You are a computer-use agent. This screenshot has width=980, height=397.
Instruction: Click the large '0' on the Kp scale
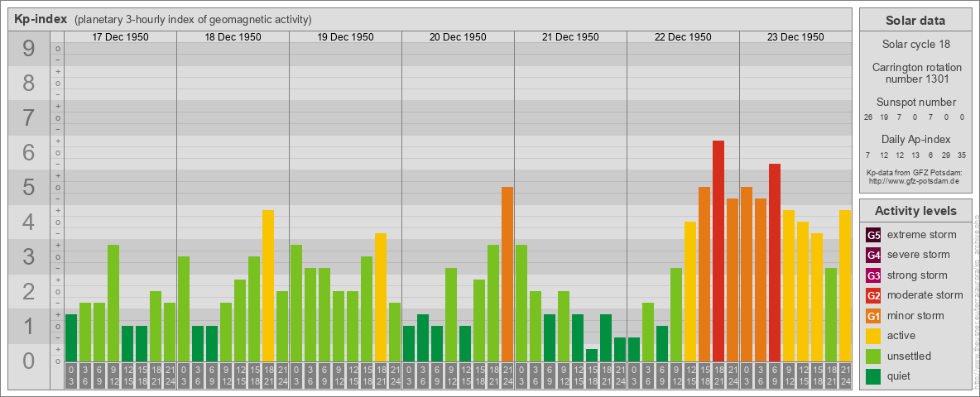[29, 361]
